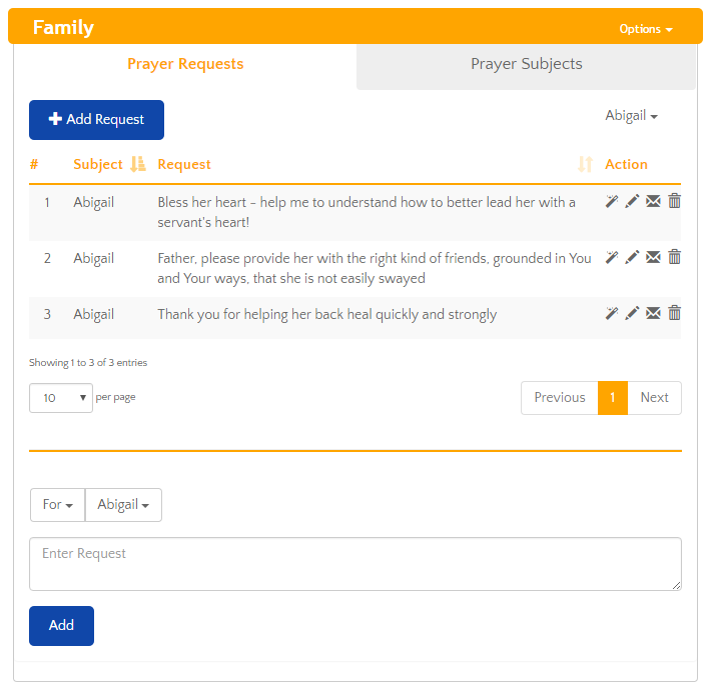Delete request 3 with the trash icon

point(674,313)
